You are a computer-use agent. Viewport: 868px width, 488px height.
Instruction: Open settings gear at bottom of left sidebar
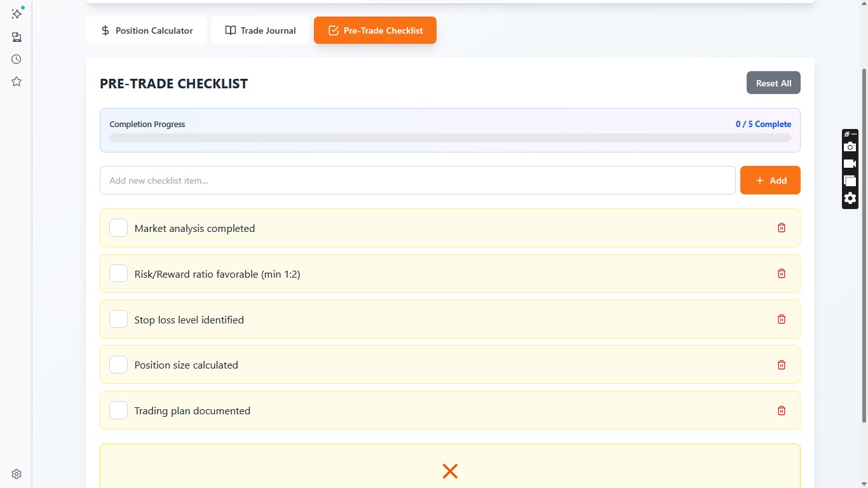pyautogui.click(x=17, y=474)
